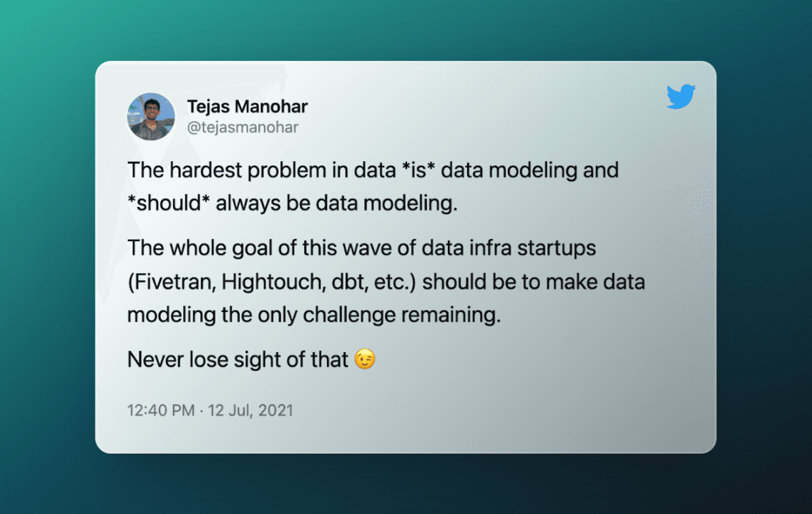
Task: Click 'always be data modeling' text
Action: (x=336, y=203)
